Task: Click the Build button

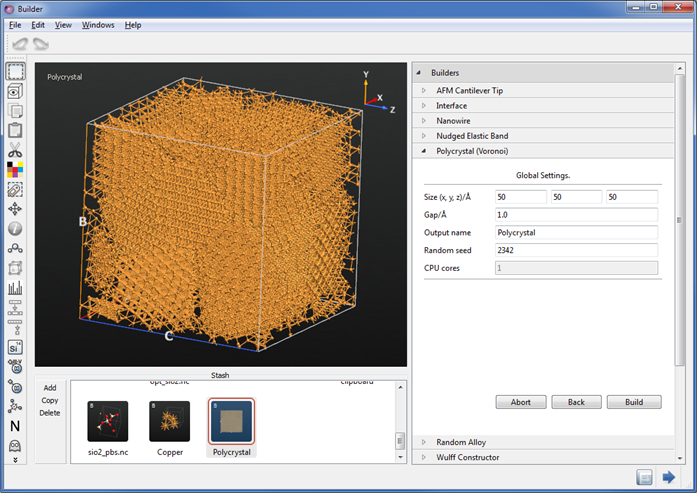Action: [x=634, y=402]
